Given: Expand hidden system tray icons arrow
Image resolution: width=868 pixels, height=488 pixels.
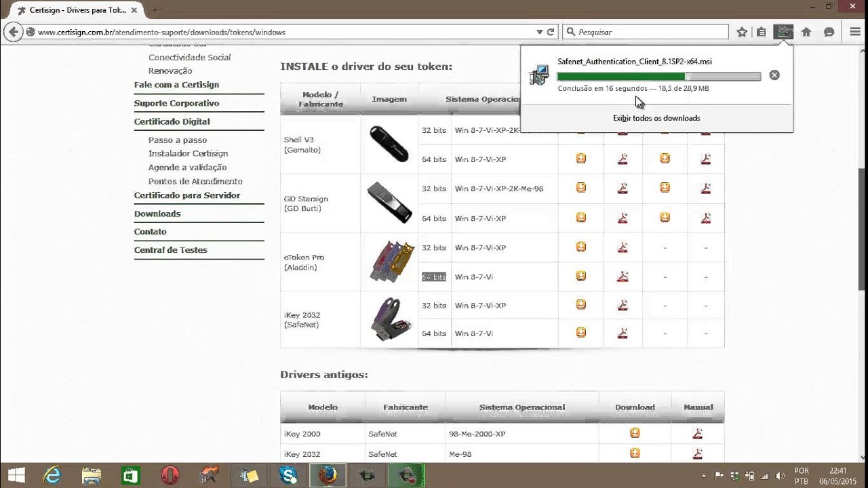Looking at the screenshot, I should coord(703,476).
